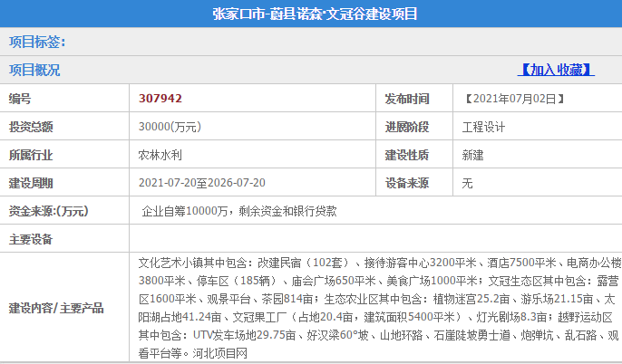Click the construction content paragraph starting 文化艺术小镇
The height and width of the screenshot is (364, 622).
click(x=380, y=308)
